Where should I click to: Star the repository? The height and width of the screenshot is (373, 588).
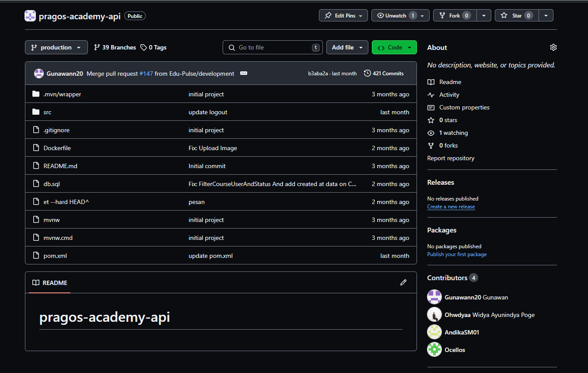pos(517,15)
